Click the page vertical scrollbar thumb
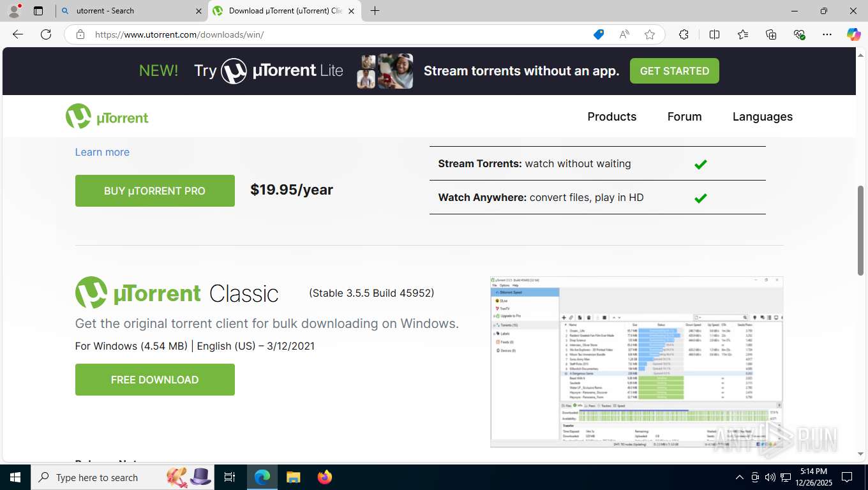This screenshot has width=868, height=490. 860,231
